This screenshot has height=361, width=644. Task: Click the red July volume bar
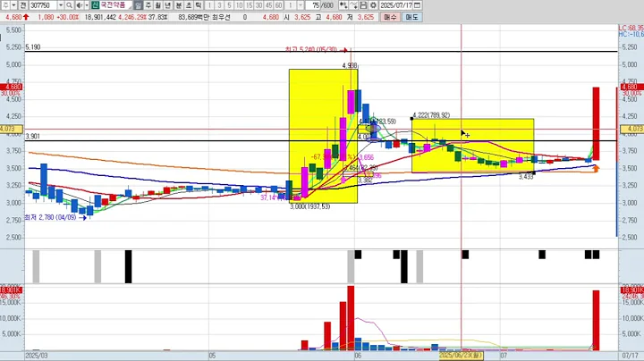pyautogui.click(x=596, y=321)
